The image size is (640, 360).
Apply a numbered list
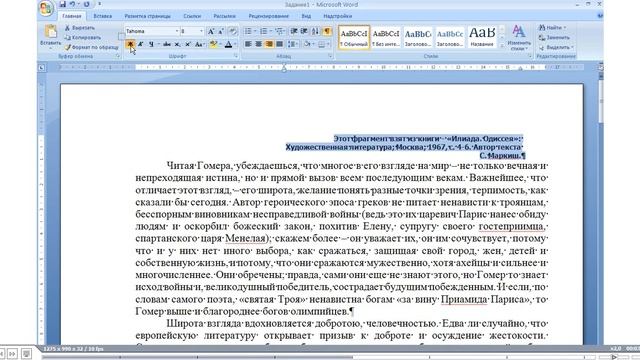[x=264, y=31]
